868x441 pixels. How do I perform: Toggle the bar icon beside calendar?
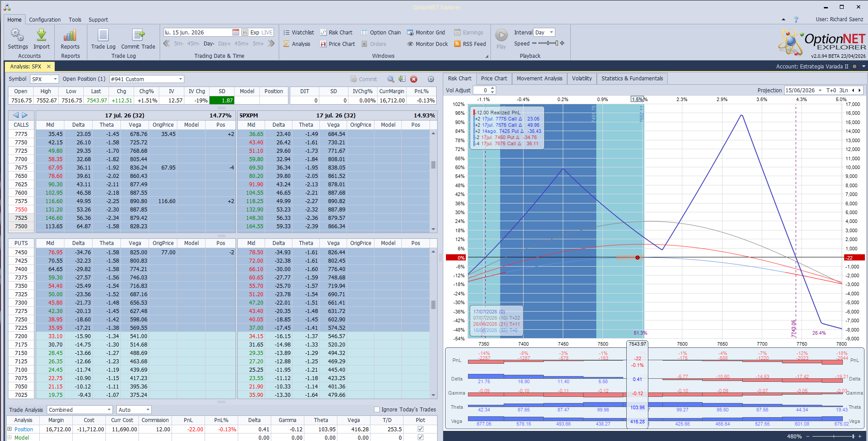coord(245,32)
